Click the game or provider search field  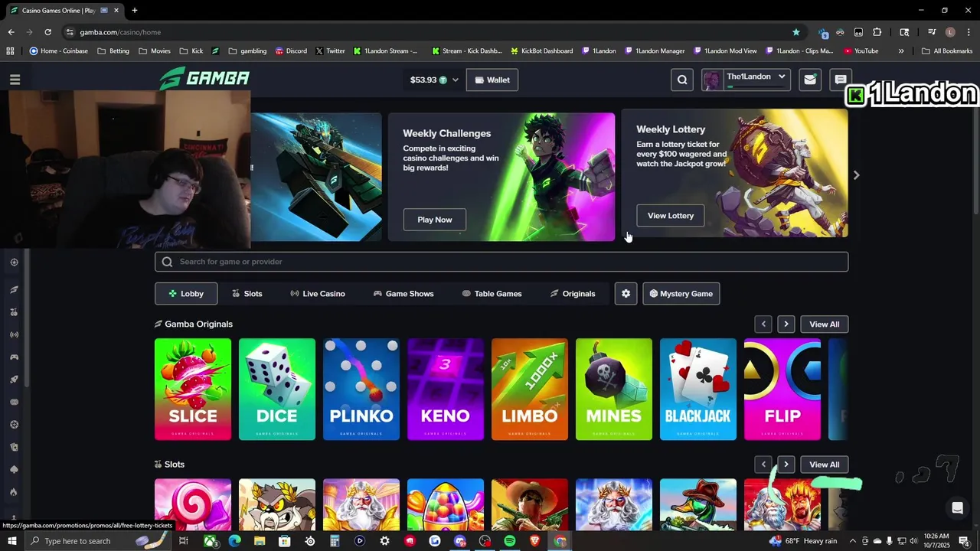point(501,262)
